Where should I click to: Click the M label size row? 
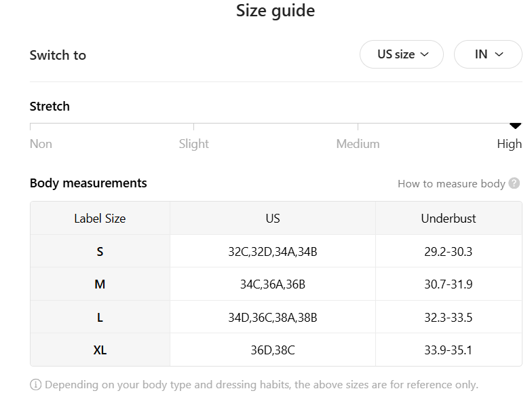point(100,284)
